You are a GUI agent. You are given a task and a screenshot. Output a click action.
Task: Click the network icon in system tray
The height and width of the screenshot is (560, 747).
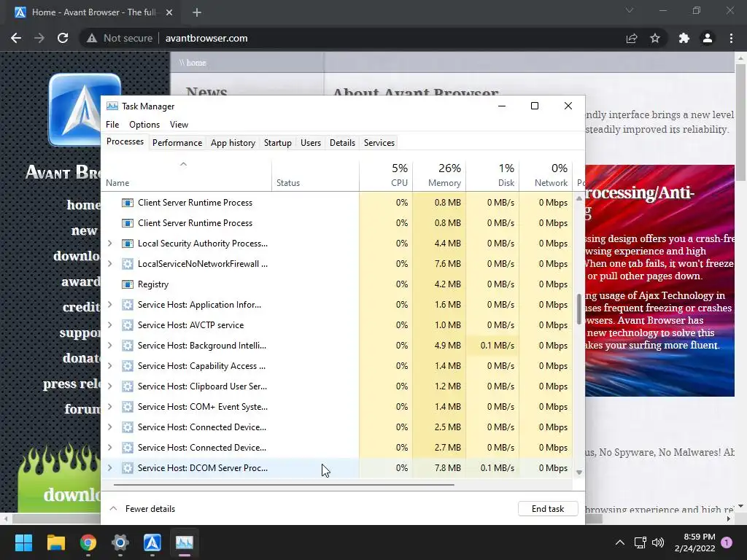(640, 542)
